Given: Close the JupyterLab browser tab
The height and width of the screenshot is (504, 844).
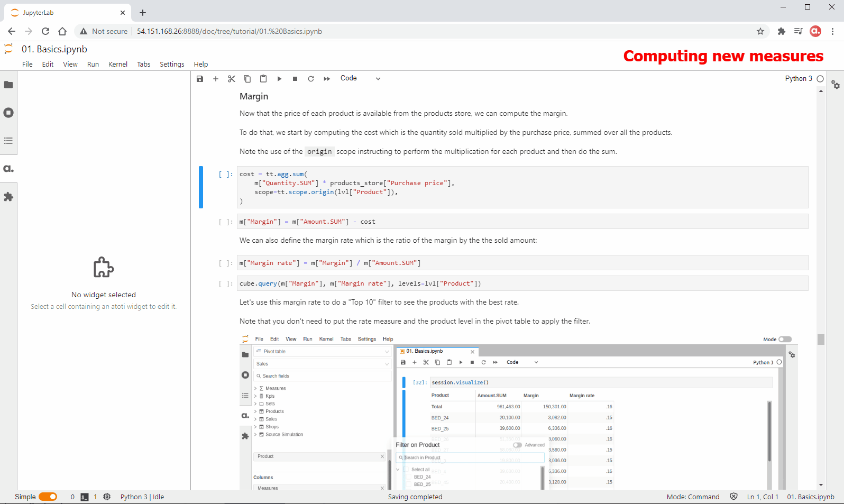Looking at the screenshot, I should 123,13.
